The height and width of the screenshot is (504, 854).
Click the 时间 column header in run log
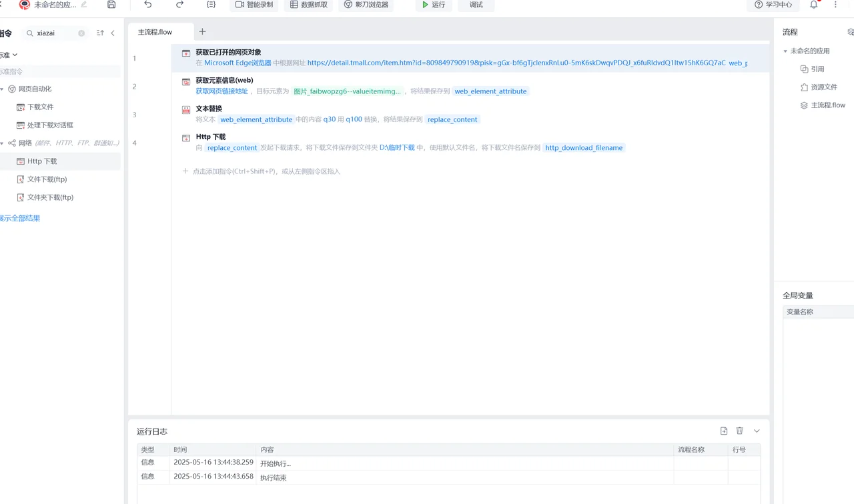pos(212,450)
